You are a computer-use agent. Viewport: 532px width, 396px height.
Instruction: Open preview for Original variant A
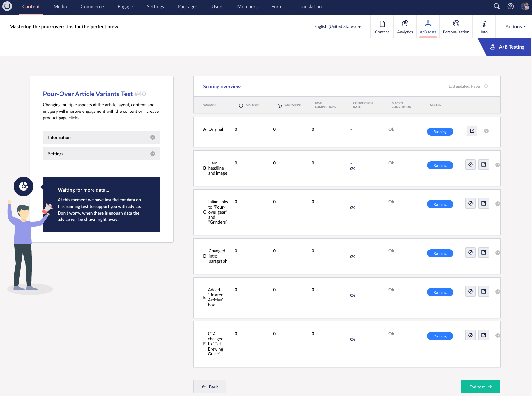coord(472,131)
